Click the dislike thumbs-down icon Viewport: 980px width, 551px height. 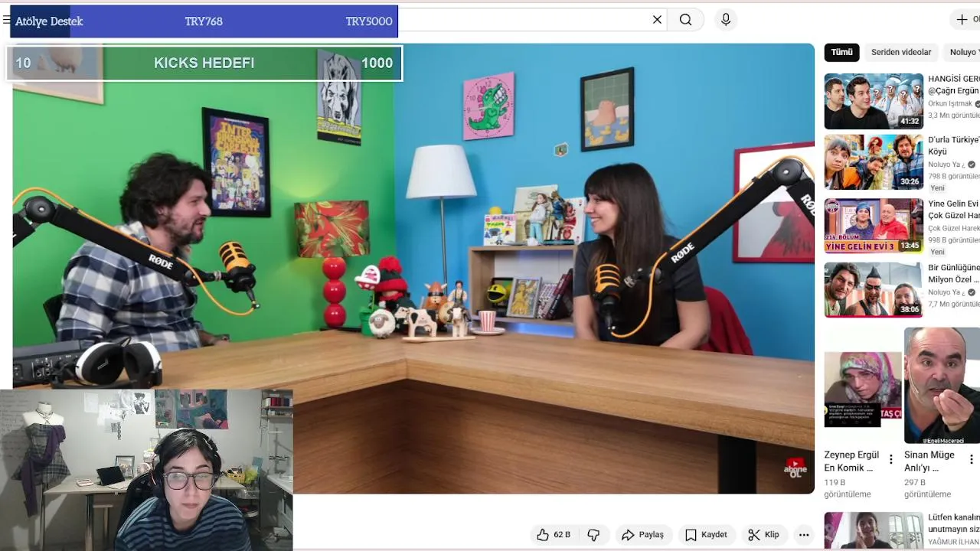(593, 535)
